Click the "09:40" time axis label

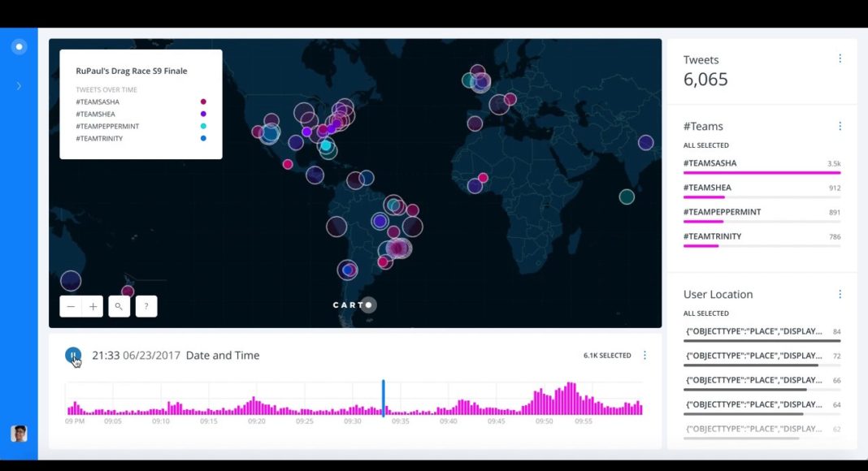[449, 421]
